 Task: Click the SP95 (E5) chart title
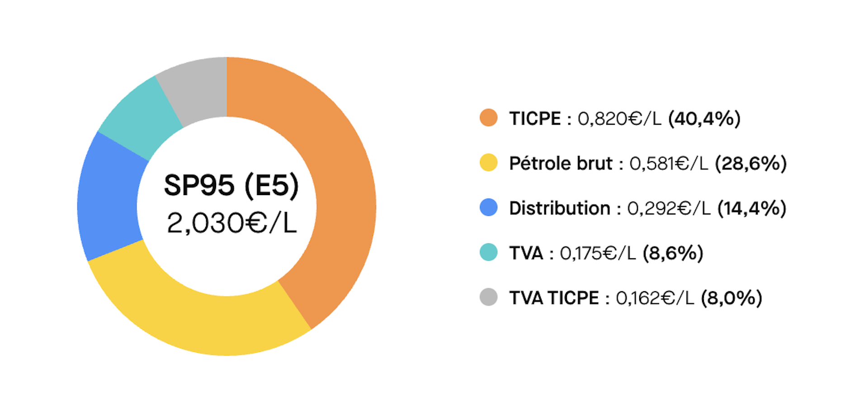coord(231,185)
